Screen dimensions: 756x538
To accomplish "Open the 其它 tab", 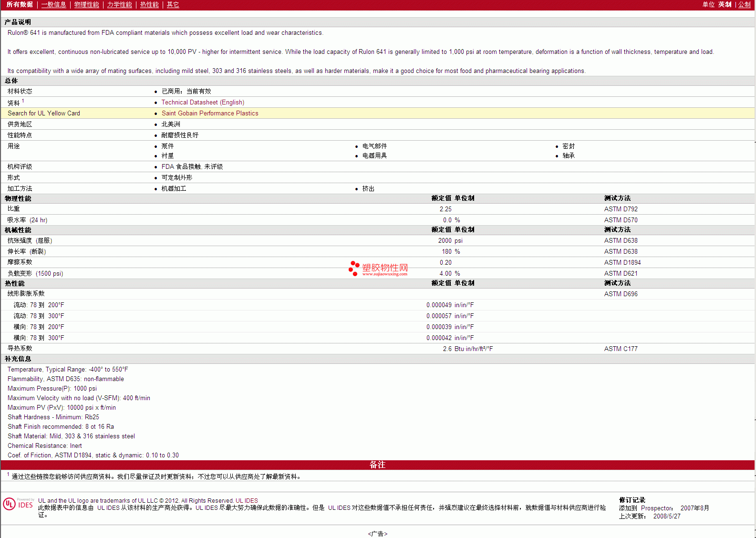I will (x=173, y=4).
